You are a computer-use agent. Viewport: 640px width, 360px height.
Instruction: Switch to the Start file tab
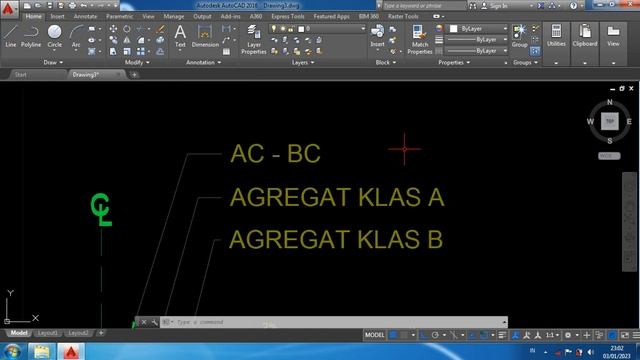[21, 75]
